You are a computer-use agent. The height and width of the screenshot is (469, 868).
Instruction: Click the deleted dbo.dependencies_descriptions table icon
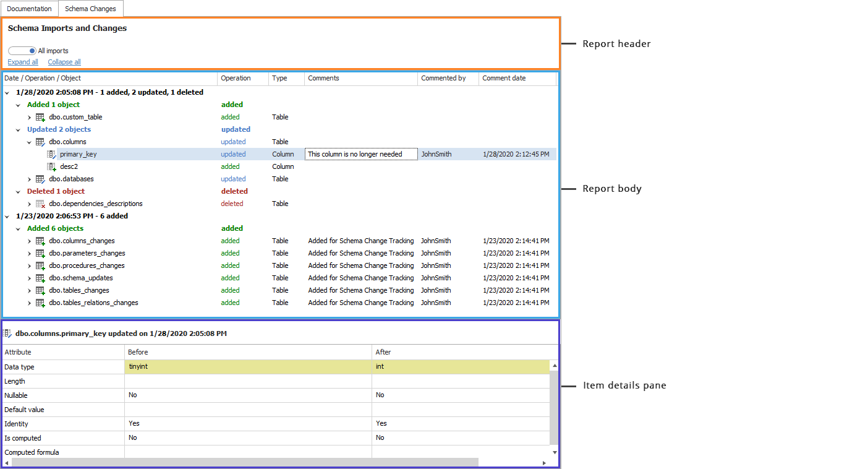tap(40, 204)
